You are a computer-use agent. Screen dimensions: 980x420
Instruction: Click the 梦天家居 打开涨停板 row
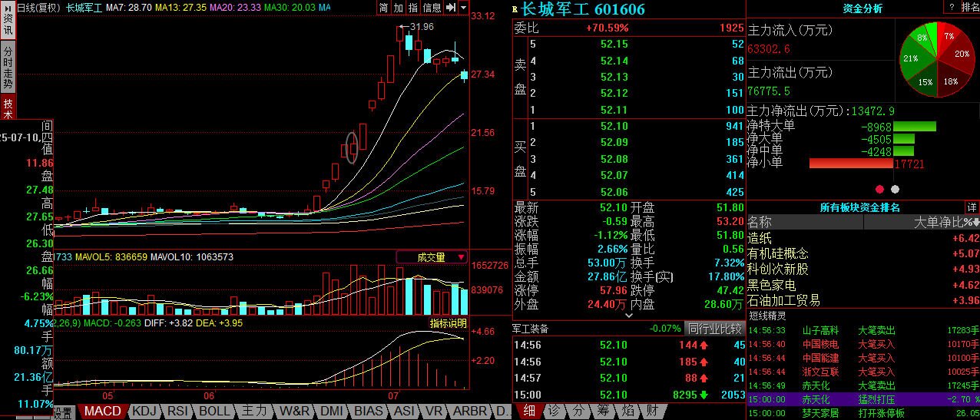(x=863, y=413)
